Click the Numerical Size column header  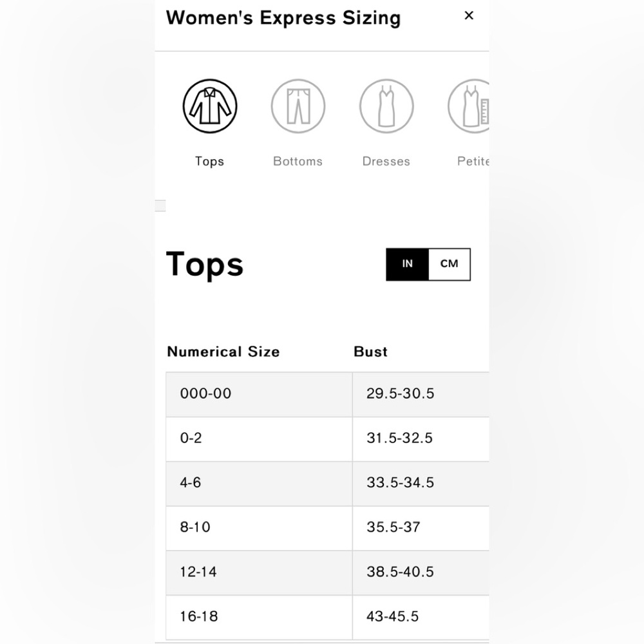coord(223,352)
